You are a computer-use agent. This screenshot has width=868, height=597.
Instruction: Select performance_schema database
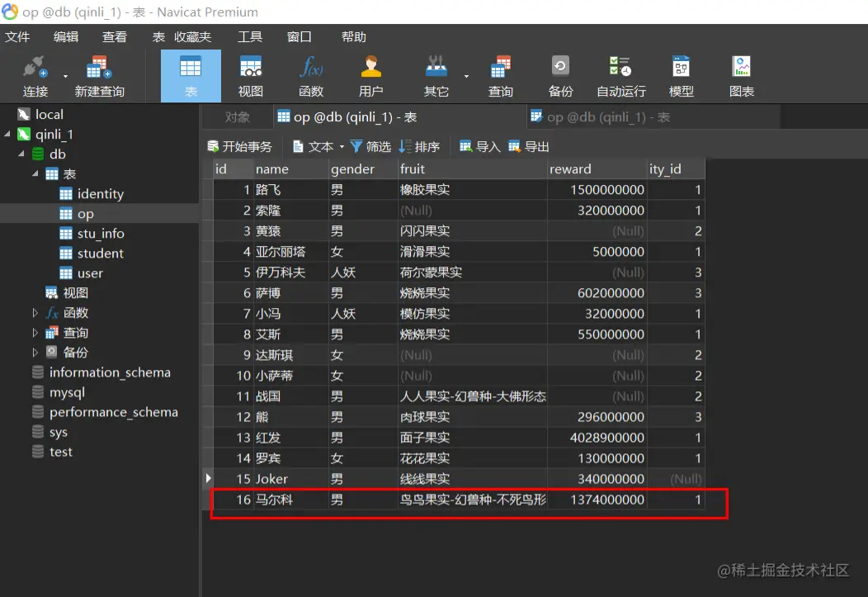(x=114, y=412)
